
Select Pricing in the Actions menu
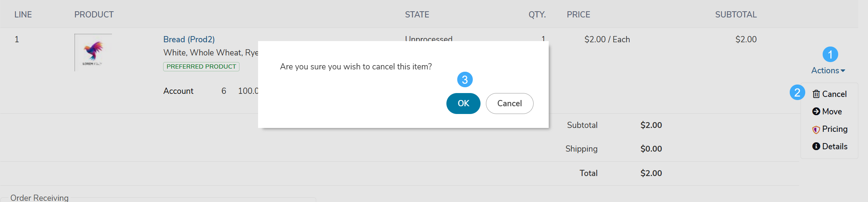(x=830, y=129)
